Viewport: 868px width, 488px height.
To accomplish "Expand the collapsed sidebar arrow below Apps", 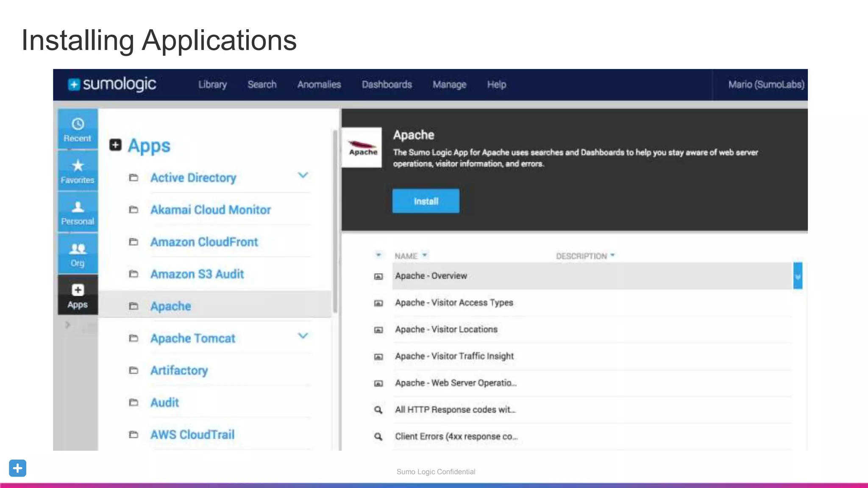I will click(68, 325).
